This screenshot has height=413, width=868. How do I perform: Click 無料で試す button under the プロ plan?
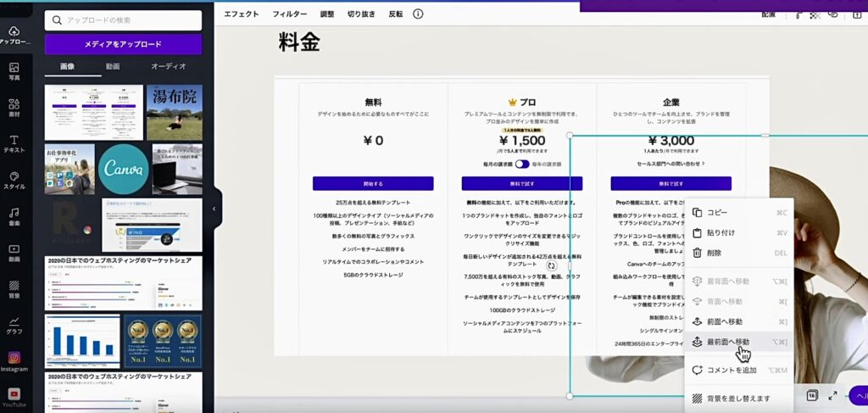(522, 183)
